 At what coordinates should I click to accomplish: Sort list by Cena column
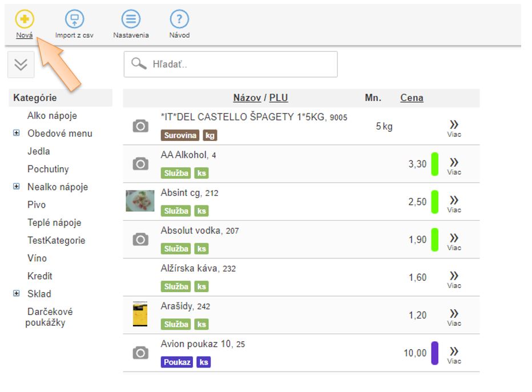click(412, 98)
